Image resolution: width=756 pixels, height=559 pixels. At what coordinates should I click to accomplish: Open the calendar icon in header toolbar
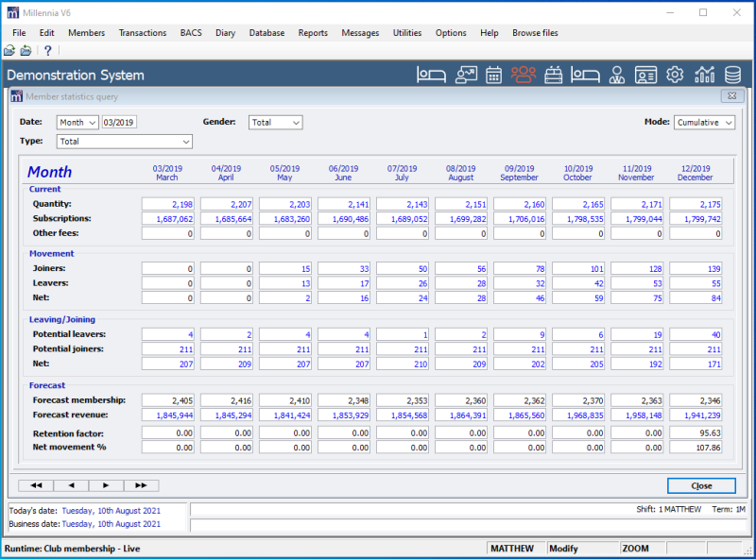[x=493, y=75]
